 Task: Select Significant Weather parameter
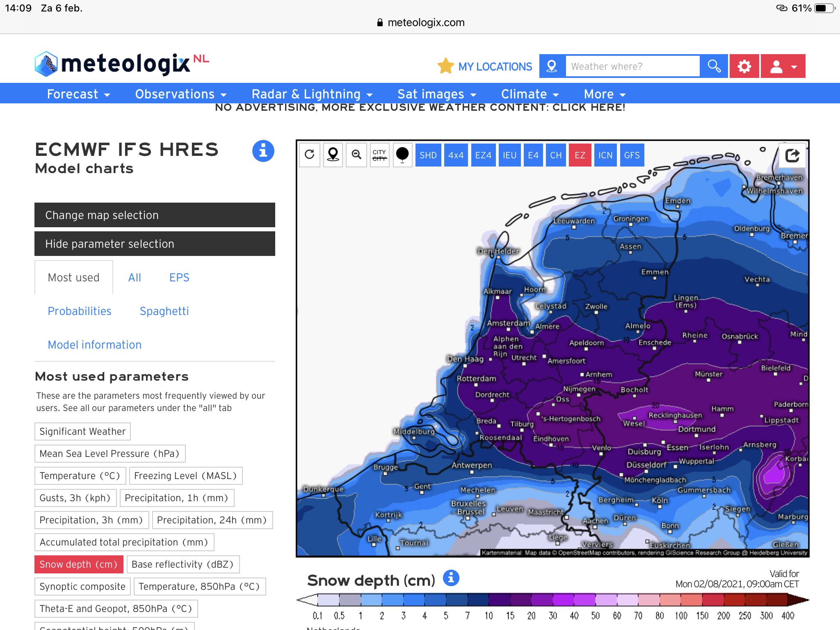(82, 431)
